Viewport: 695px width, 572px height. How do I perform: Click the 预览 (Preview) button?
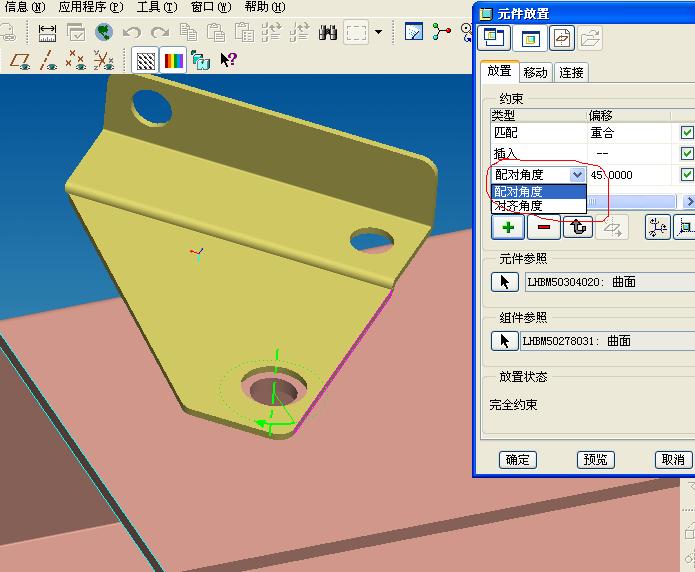click(x=595, y=460)
